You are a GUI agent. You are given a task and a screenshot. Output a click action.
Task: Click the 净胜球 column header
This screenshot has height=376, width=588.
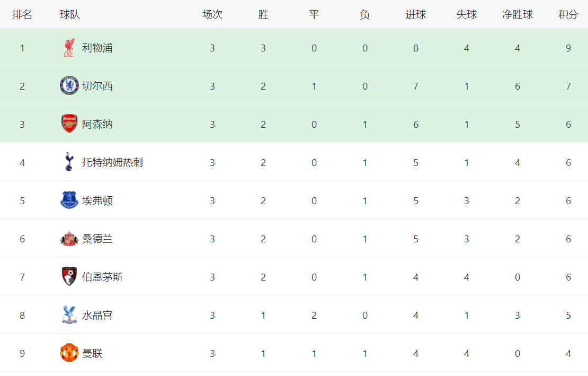[518, 15]
